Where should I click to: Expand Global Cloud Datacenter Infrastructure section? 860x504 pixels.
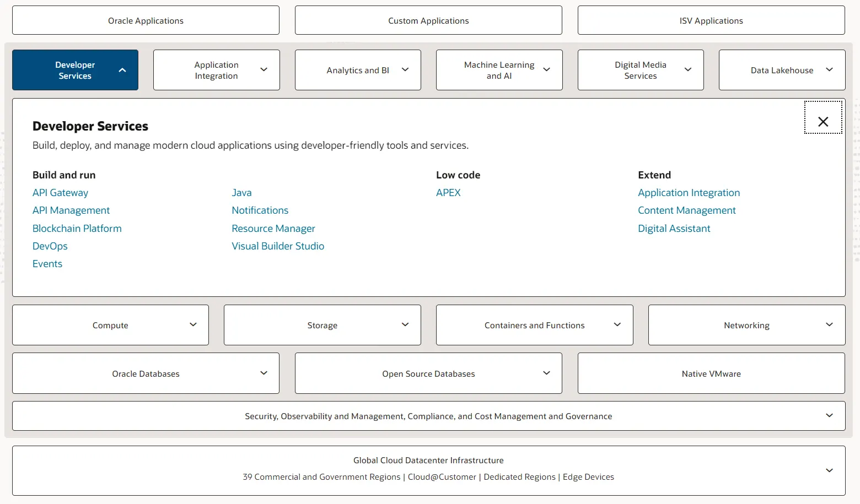(428, 470)
